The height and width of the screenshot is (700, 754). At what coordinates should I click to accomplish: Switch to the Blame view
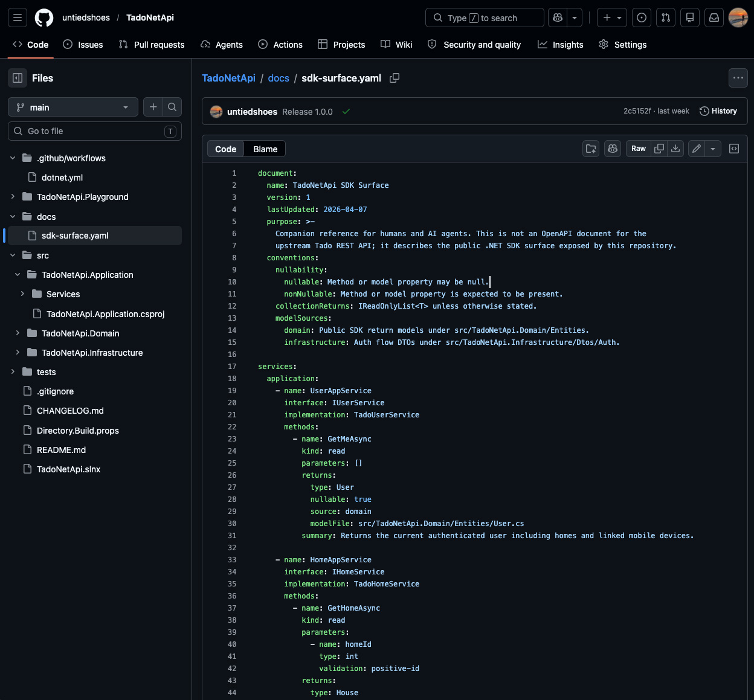[265, 149]
